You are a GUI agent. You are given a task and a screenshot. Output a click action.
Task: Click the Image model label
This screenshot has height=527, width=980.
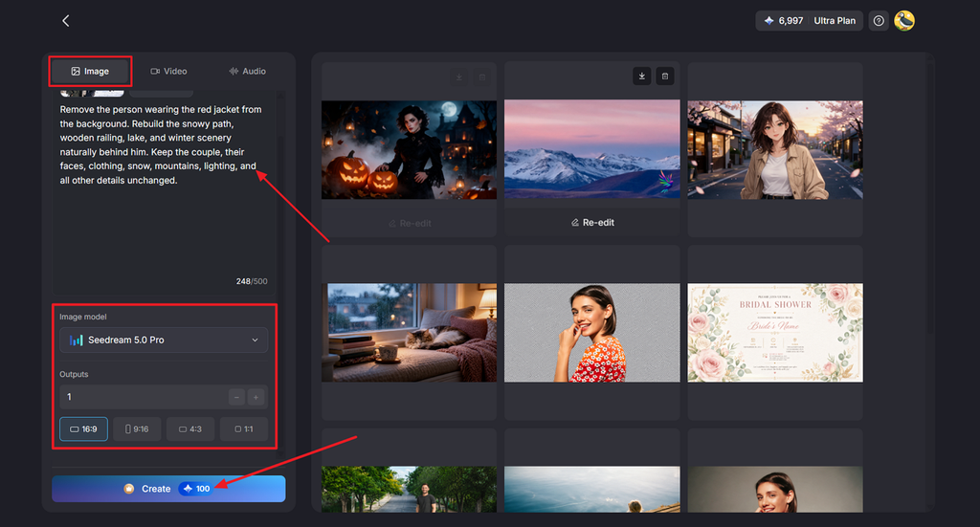pyautogui.click(x=82, y=317)
